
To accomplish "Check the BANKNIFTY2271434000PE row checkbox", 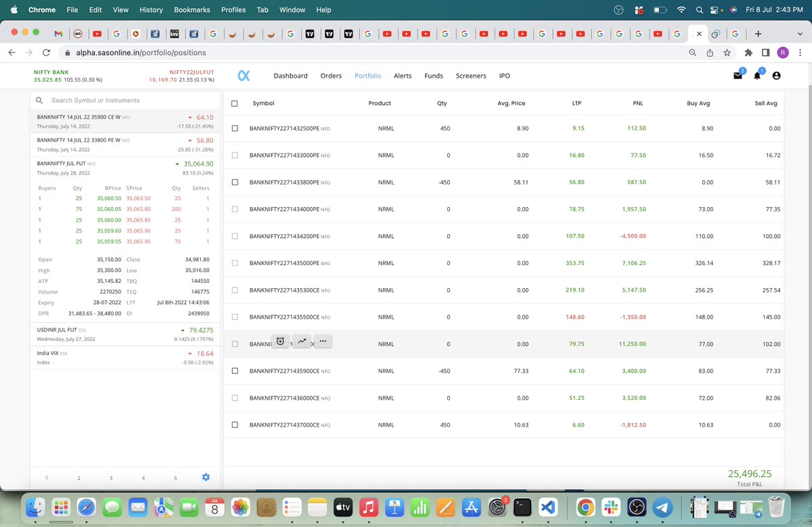I will coord(235,209).
